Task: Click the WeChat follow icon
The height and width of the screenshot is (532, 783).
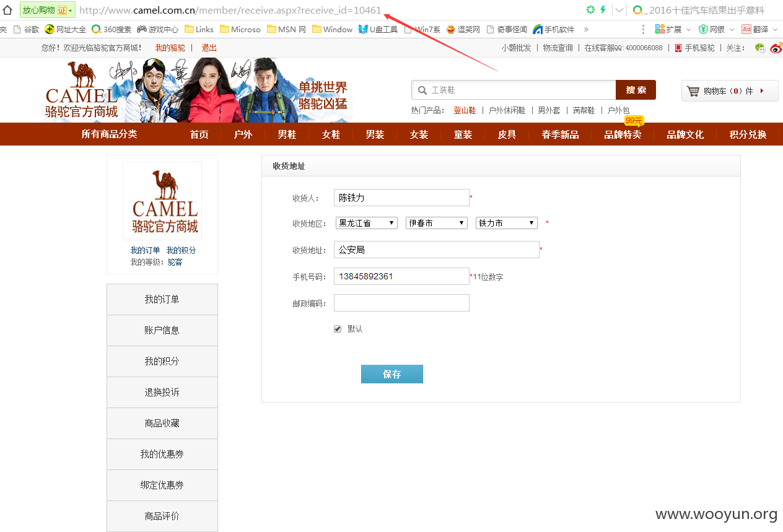Action: (760, 48)
